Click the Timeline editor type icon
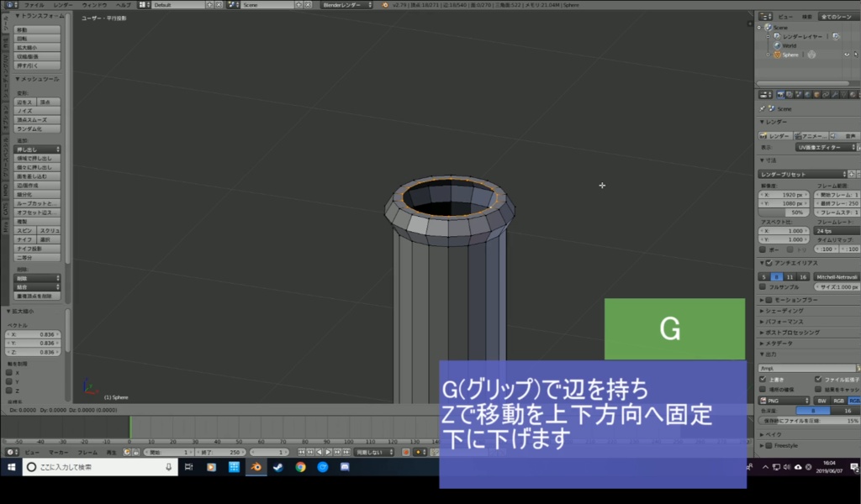 point(10,450)
